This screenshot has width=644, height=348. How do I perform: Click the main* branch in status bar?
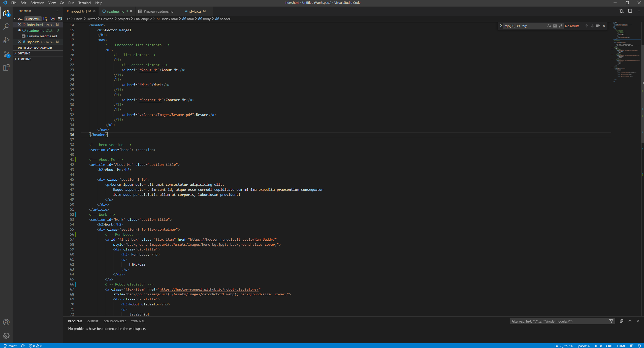(11, 346)
